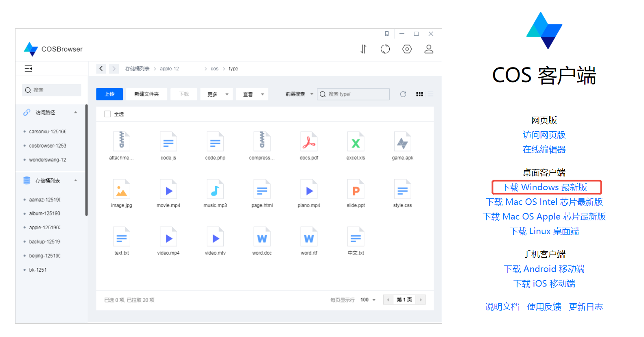Change the rows-per-page 100 dropdown
The image size is (644, 337).
coord(368,300)
